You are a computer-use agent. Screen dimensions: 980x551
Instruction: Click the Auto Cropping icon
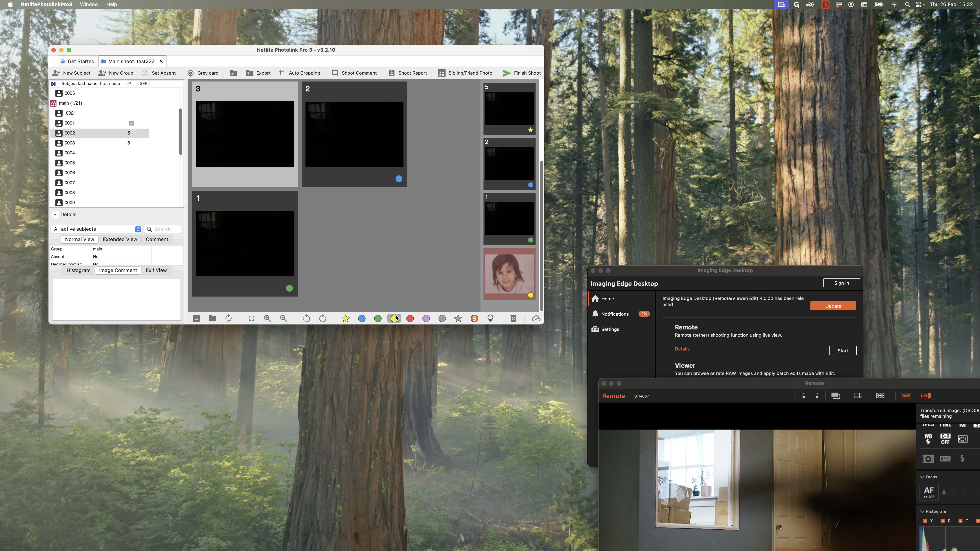click(x=282, y=73)
